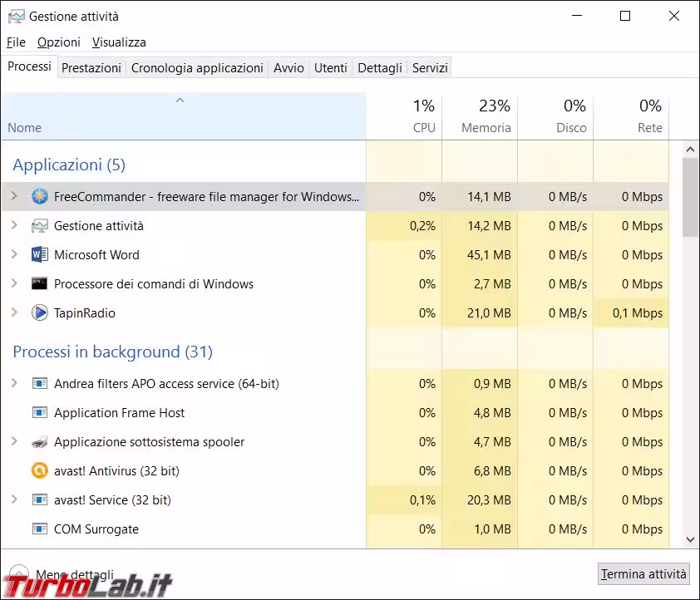This screenshot has width=700, height=600.
Task: Select the Microsoft Word row name
Action: click(x=97, y=255)
